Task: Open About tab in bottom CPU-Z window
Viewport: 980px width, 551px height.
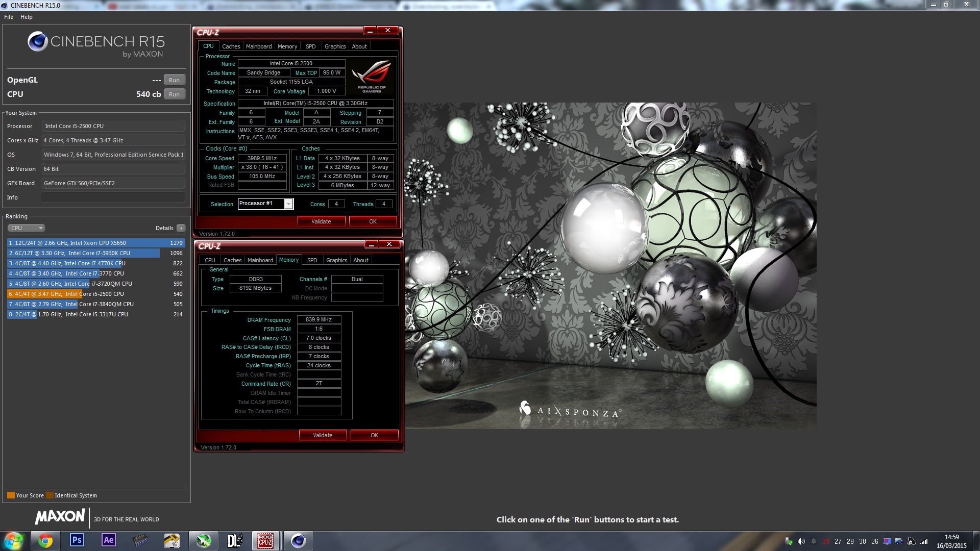Action: [361, 260]
